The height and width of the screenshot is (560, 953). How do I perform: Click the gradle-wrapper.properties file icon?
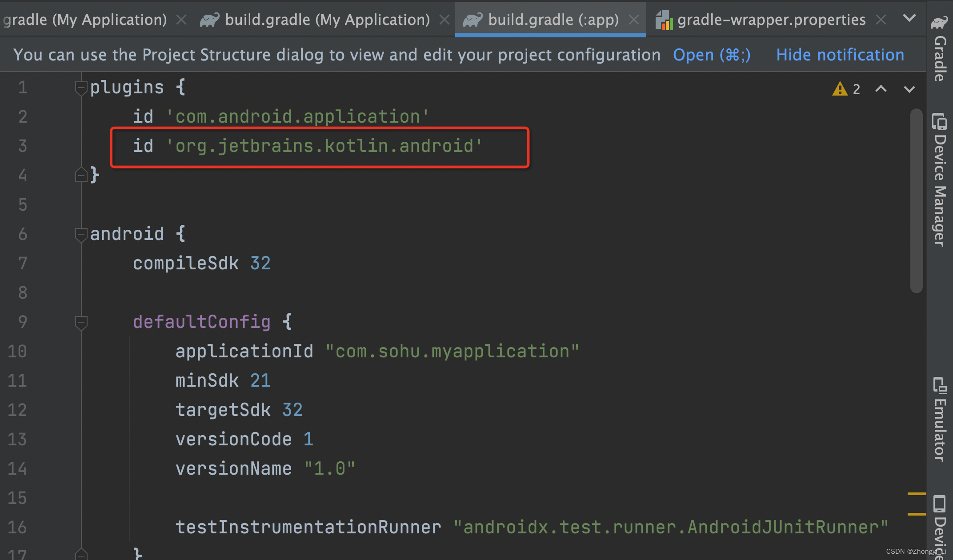click(x=664, y=20)
